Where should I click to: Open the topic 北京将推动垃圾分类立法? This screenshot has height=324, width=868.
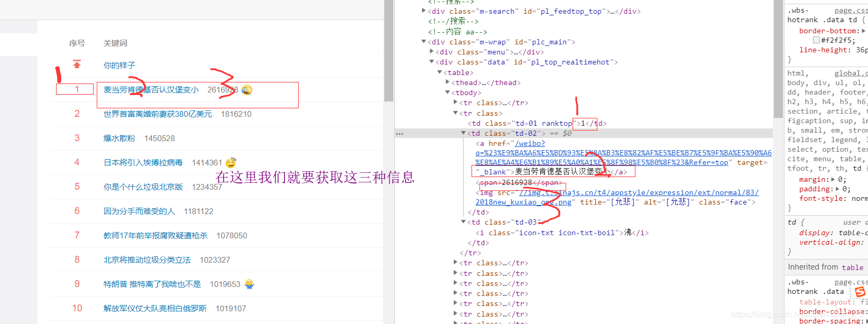147,260
